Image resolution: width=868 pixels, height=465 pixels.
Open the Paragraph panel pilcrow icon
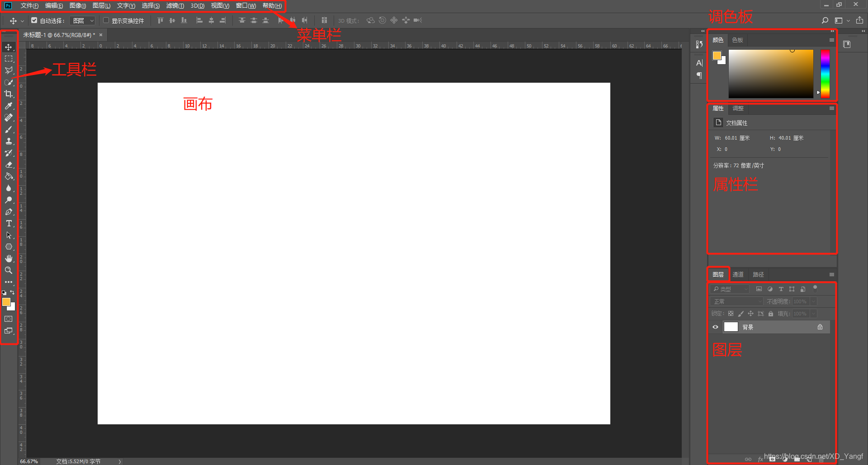[699, 75]
